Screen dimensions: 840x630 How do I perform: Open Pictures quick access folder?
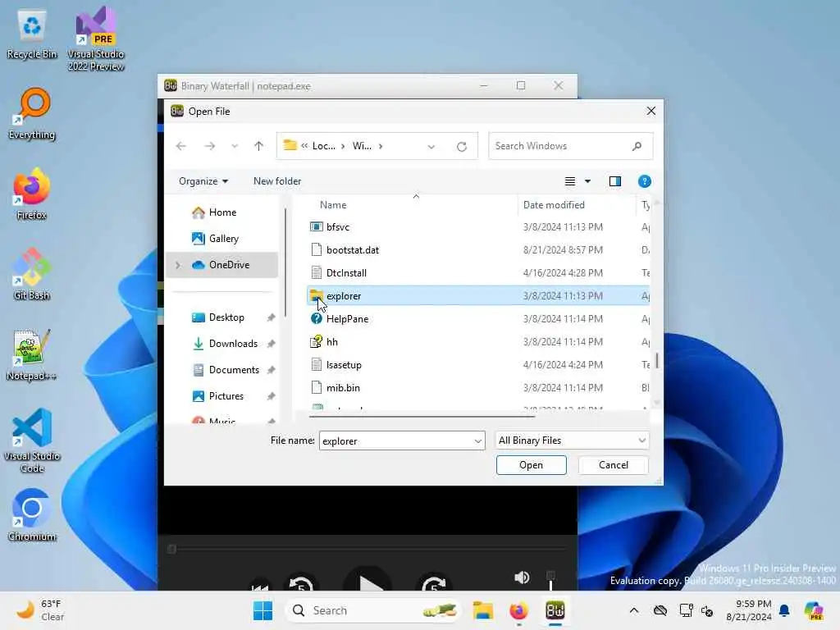(x=226, y=396)
